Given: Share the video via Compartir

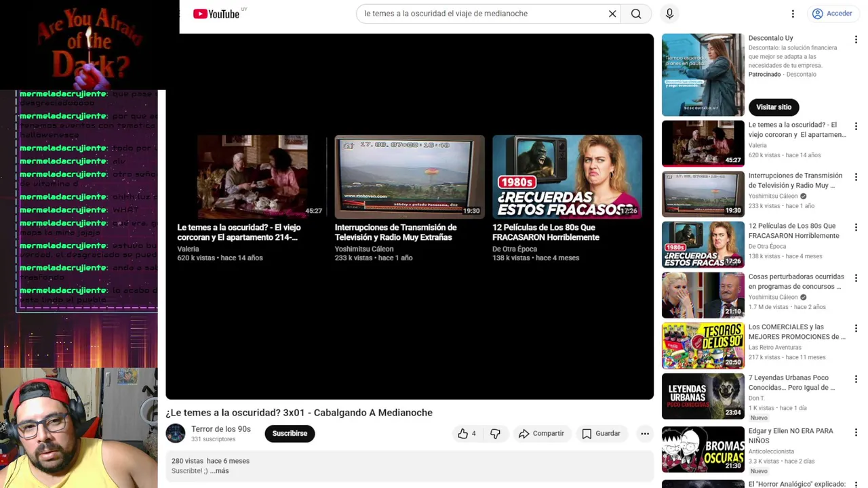Looking at the screenshot, I should (541, 434).
